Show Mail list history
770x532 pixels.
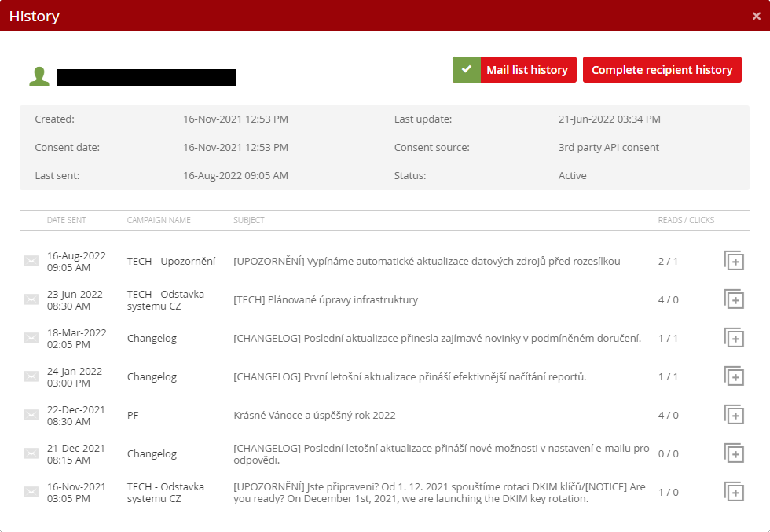527,70
